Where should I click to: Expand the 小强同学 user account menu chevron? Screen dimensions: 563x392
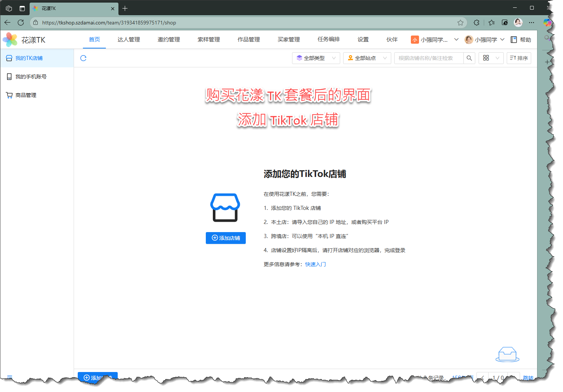coord(502,39)
